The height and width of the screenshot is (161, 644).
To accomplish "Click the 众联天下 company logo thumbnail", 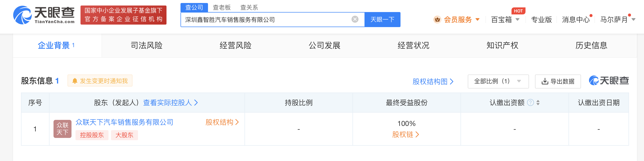I will tap(62, 129).
